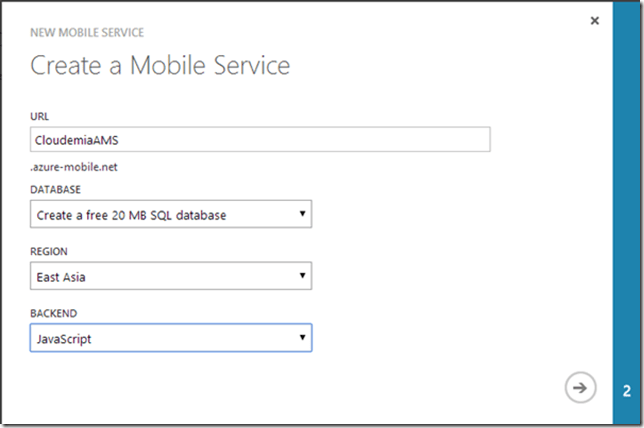Click the empty end of the URL field

pyautogui.click(x=400, y=139)
